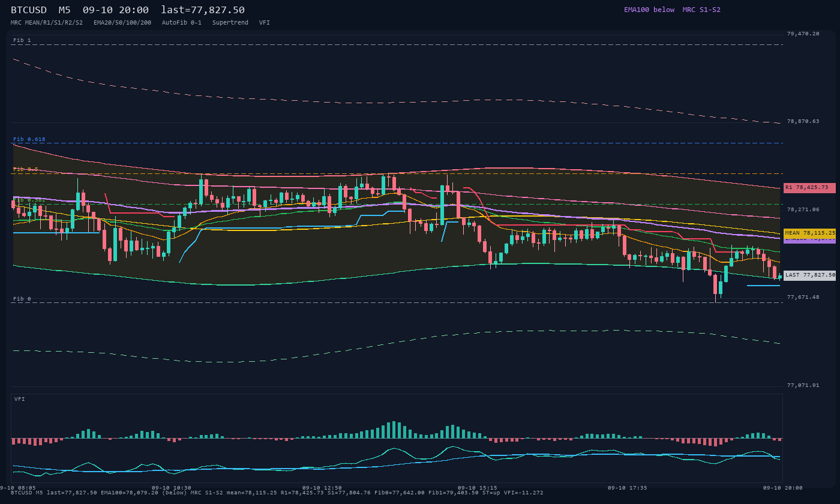Click the 09-10 12:50 time axis label
Viewport: 840px width, 504px height.
(322, 488)
